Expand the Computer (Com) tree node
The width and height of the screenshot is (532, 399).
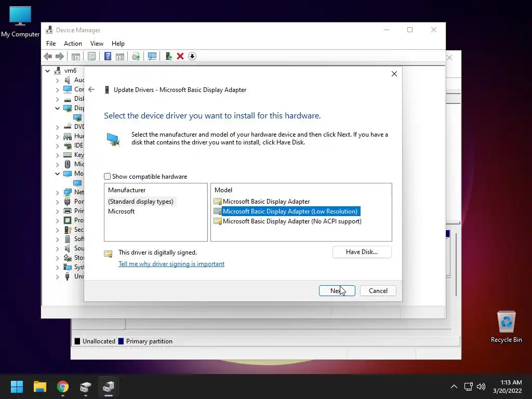57,89
